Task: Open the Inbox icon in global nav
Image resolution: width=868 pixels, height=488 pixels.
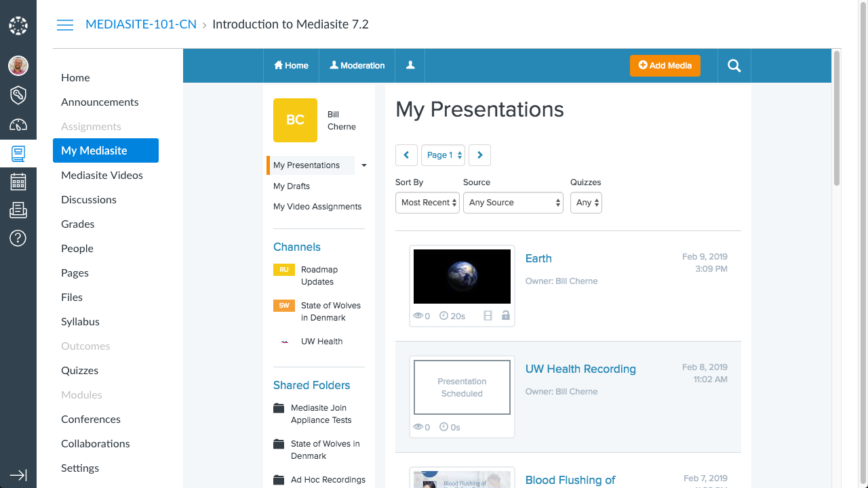Action: coord(18,210)
